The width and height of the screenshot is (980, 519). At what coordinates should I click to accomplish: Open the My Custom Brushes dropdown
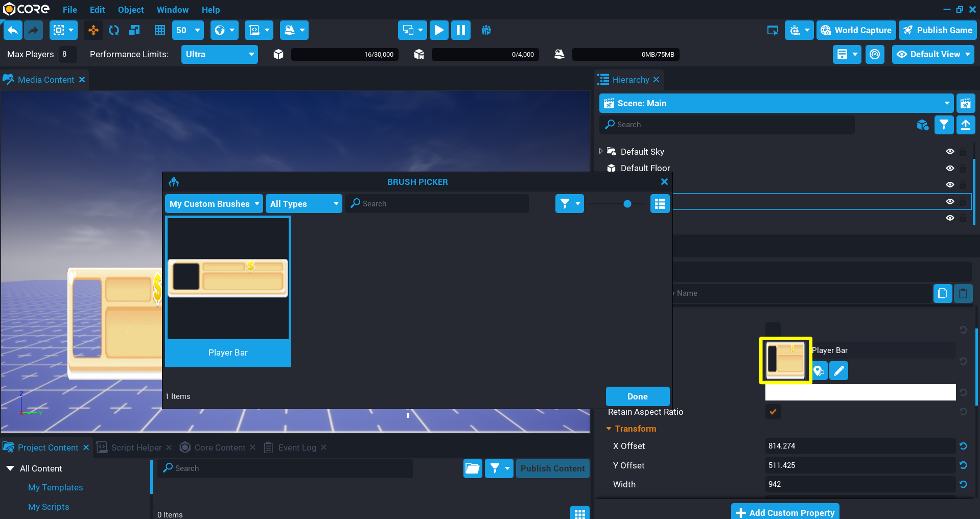(x=214, y=204)
